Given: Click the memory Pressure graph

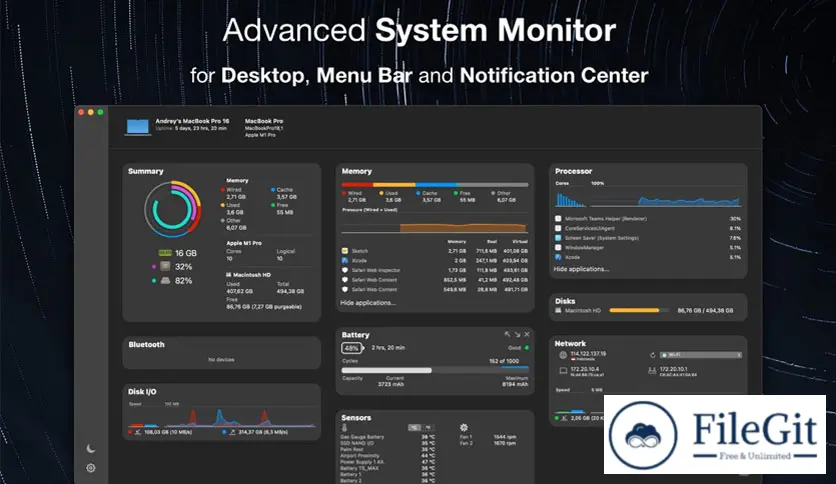Looking at the screenshot, I should [435, 224].
